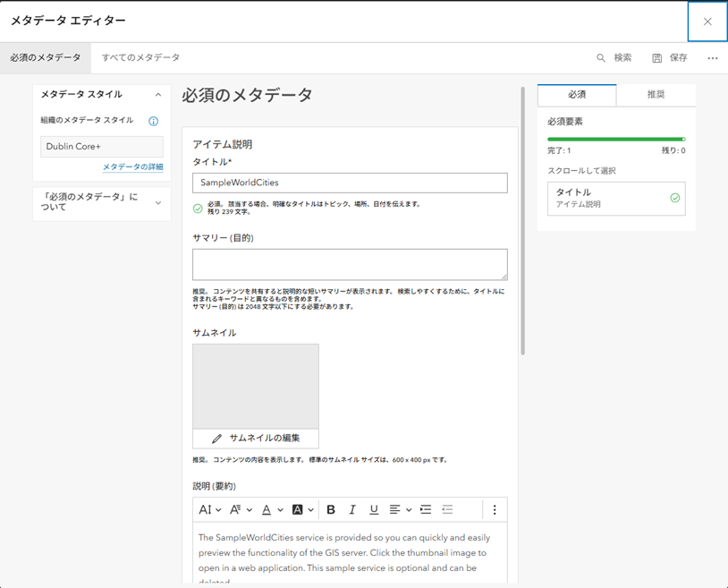The width and height of the screenshot is (728, 588).
Task: Select the タイトル item in required elements list
Action: [x=616, y=199]
